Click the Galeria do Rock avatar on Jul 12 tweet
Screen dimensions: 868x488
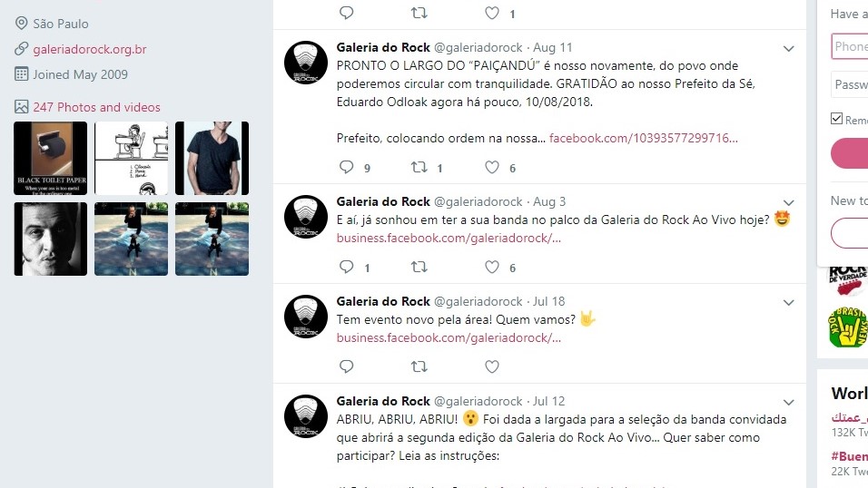[306, 416]
